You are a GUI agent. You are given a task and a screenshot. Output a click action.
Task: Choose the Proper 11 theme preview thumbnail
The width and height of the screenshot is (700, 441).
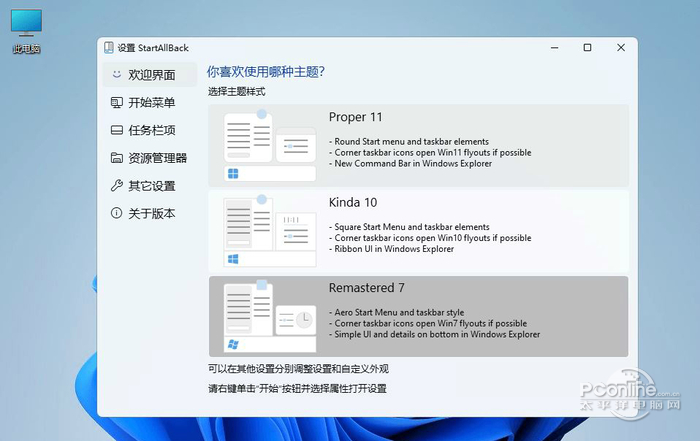(x=270, y=146)
